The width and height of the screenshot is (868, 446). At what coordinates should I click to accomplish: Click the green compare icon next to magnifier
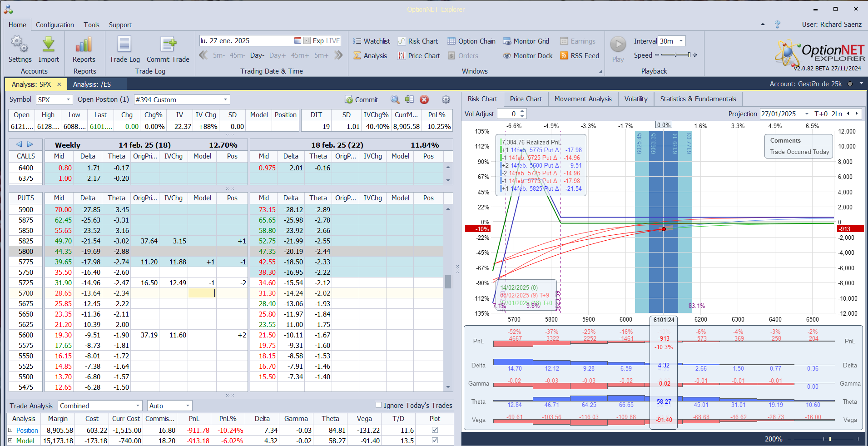tap(409, 99)
